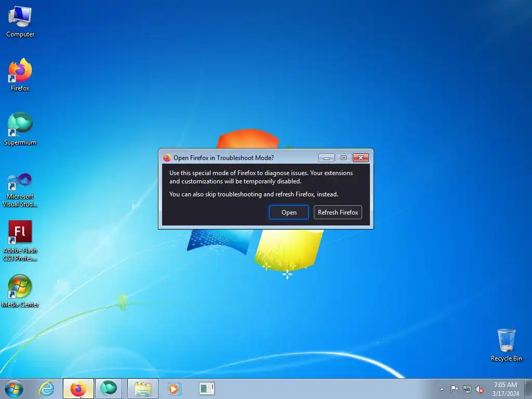Screen dimensions: 532x399
Task: Switch to Supermium on the taskbar
Action: click(x=109, y=389)
